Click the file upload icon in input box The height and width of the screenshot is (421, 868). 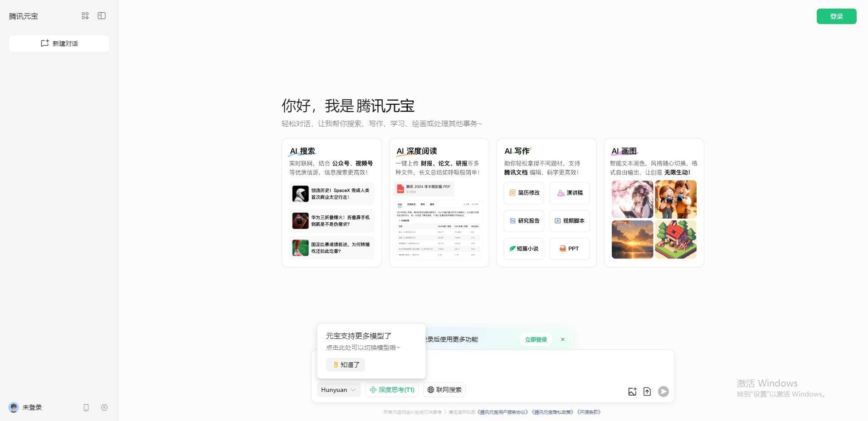point(647,392)
